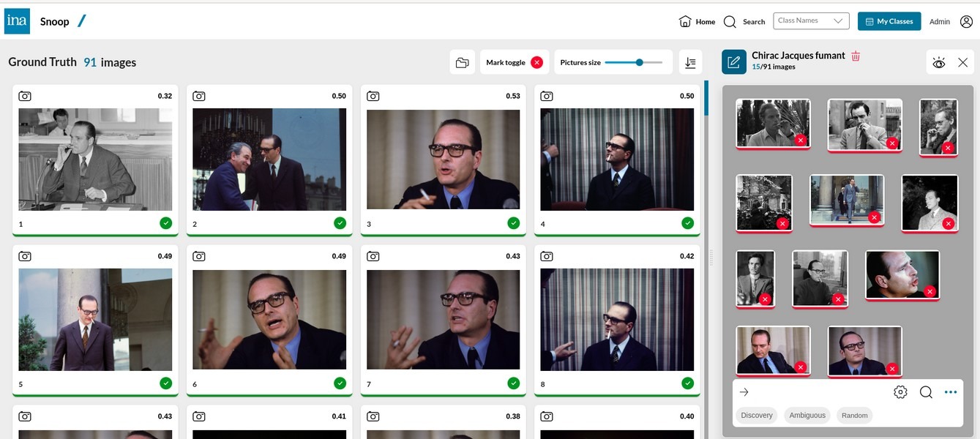Edit the Chirac Jacques fumant class

point(733,60)
